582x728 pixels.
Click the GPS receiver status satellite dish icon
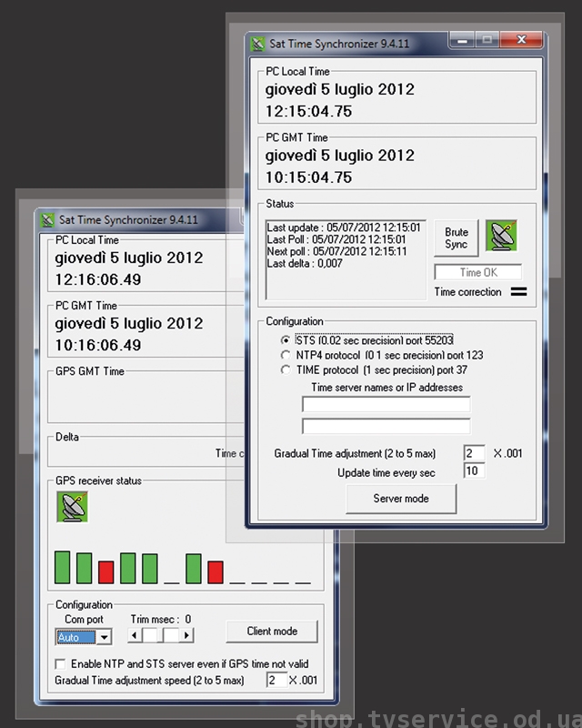click(71, 506)
